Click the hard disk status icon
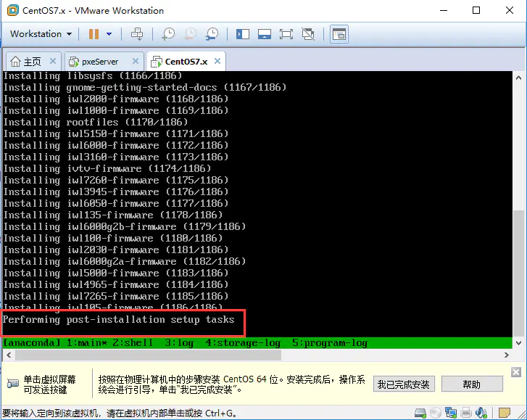 (x=420, y=413)
